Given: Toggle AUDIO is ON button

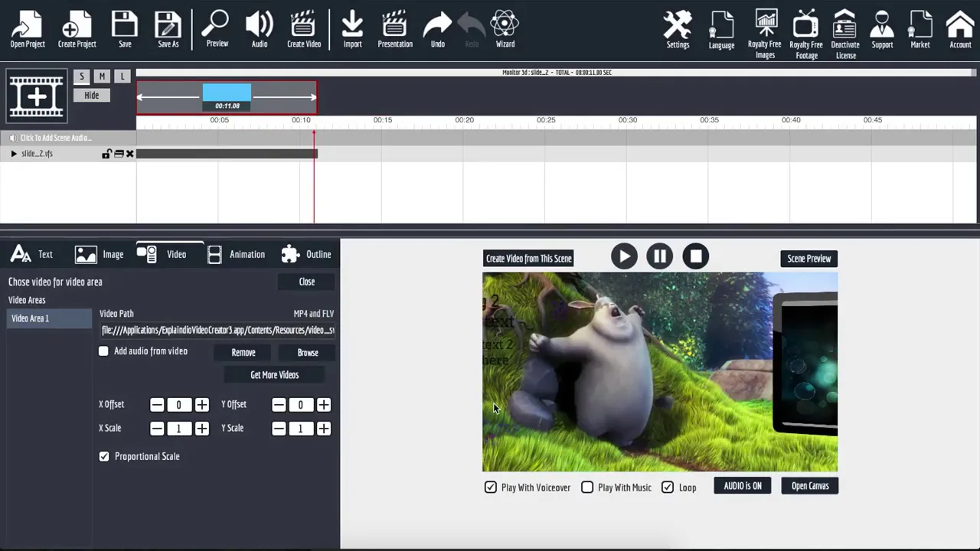Looking at the screenshot, I should point(743,486).
